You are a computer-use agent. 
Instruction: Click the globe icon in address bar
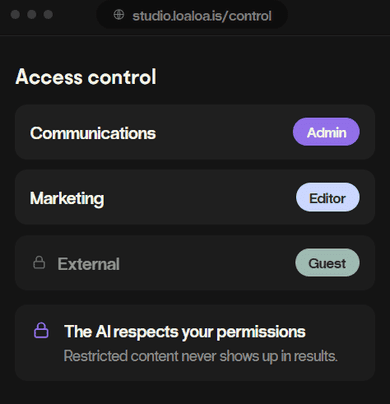[x=119, y=15]
